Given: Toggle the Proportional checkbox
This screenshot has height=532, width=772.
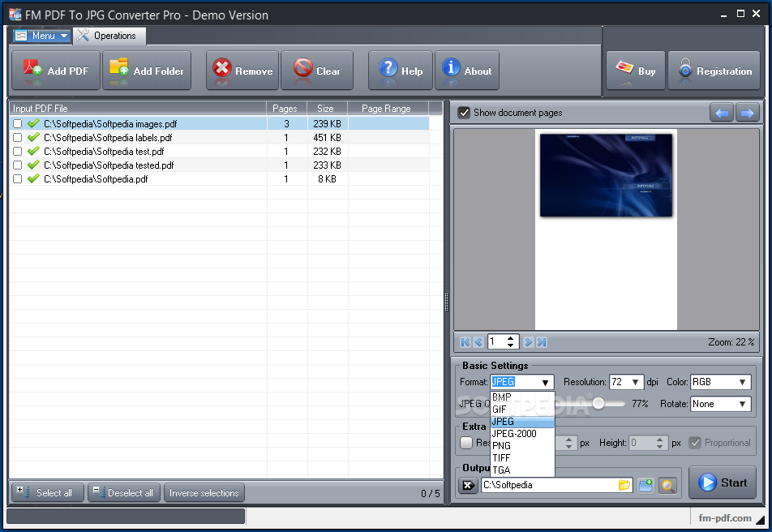Looking at the screenshot, I should [695, 443].
